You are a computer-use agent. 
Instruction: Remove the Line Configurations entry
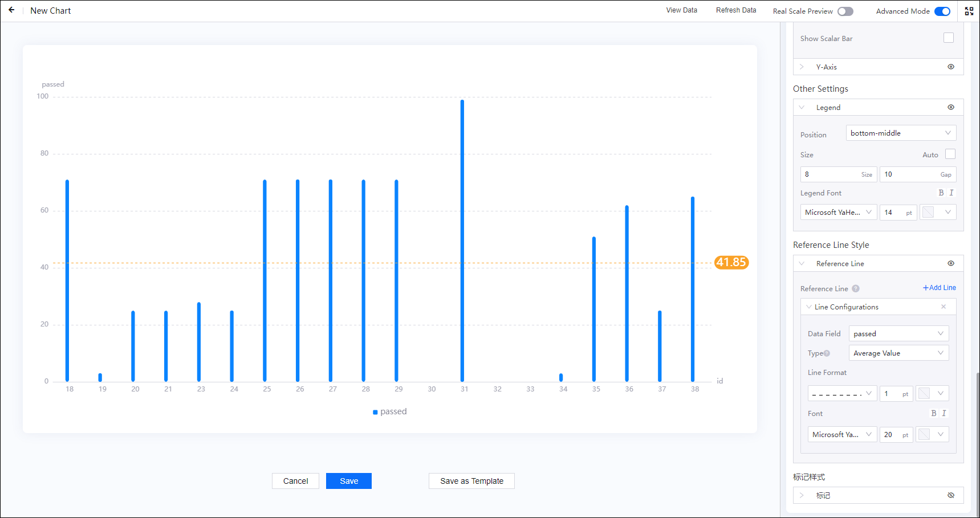[944, 307]
